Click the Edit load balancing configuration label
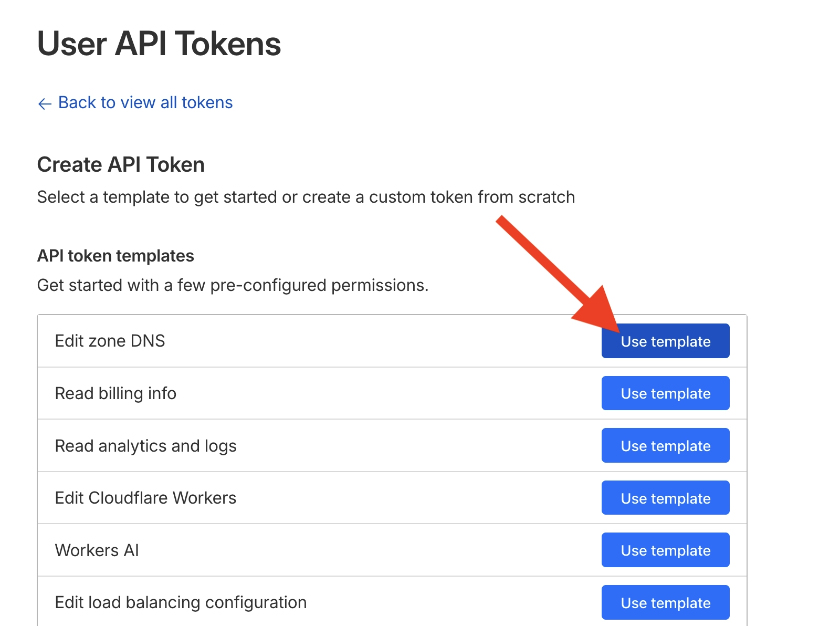The height and width of the screenshot is (626, 840). pos(181,602)
